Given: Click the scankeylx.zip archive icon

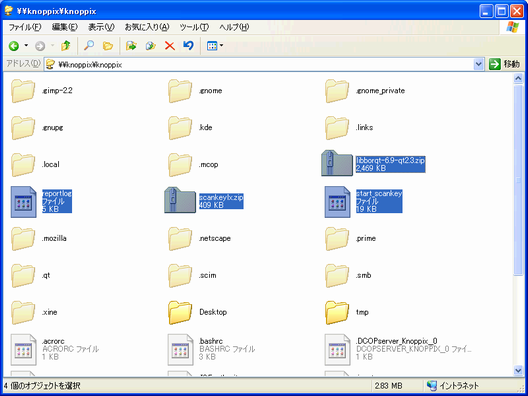Looking at the screenshot, I should (180, 200).
